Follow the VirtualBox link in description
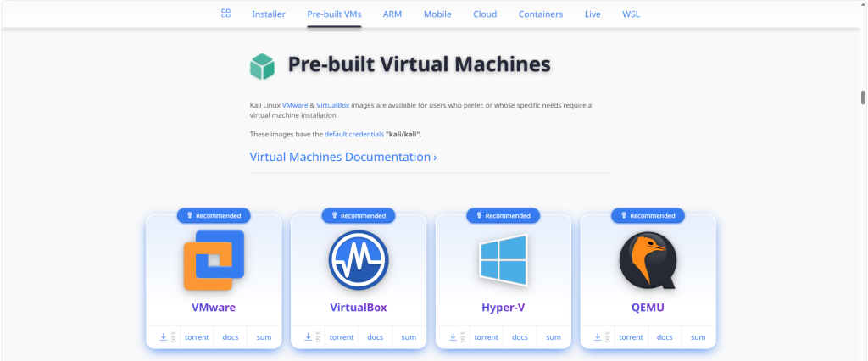868x361 pixels. pos(332,105)
